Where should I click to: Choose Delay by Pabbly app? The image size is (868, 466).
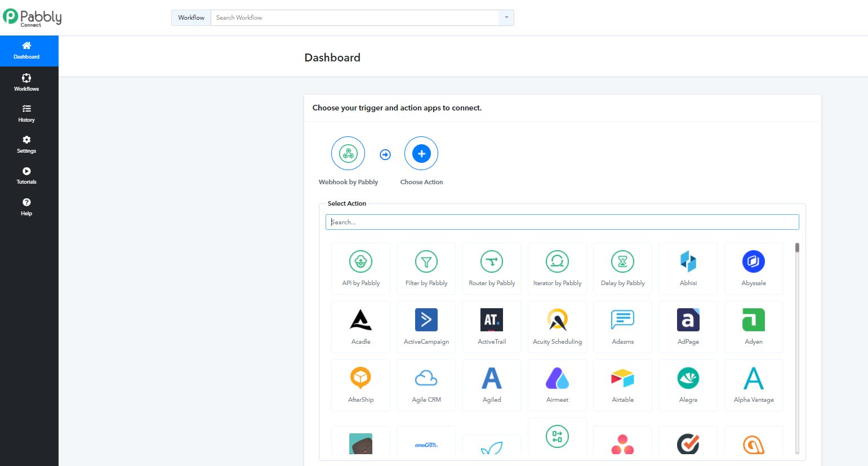(622, 269)
